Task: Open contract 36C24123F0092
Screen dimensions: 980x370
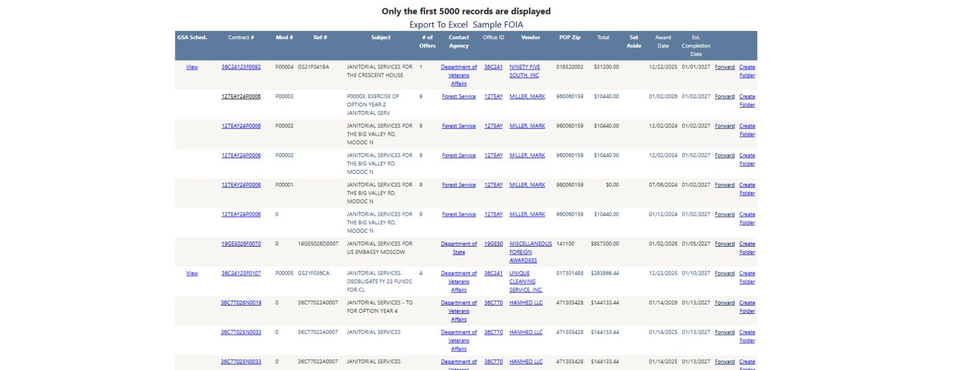Action: coord(241,67)
